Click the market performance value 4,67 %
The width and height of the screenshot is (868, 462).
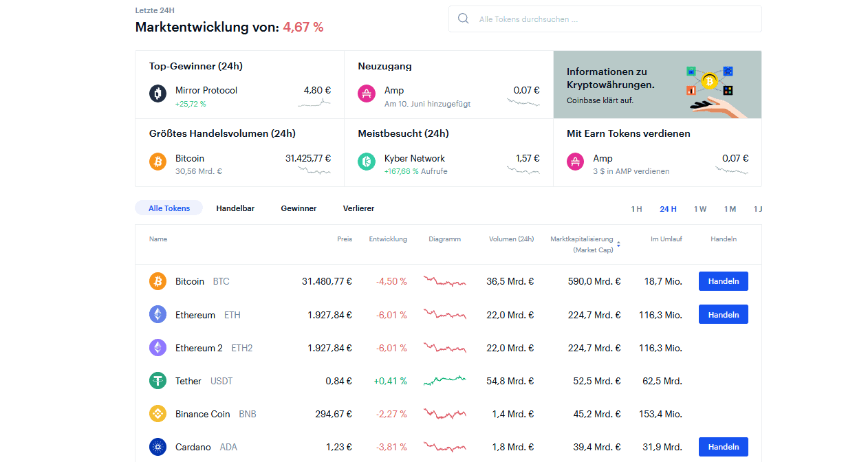pyautogui.click(x=303, y=27)
